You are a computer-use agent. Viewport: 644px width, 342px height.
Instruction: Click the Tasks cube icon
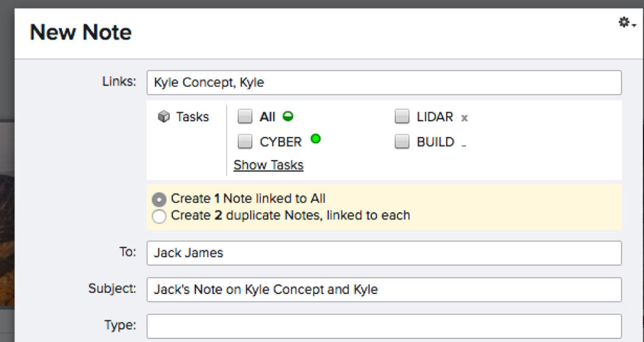click(x=163, y=117)
